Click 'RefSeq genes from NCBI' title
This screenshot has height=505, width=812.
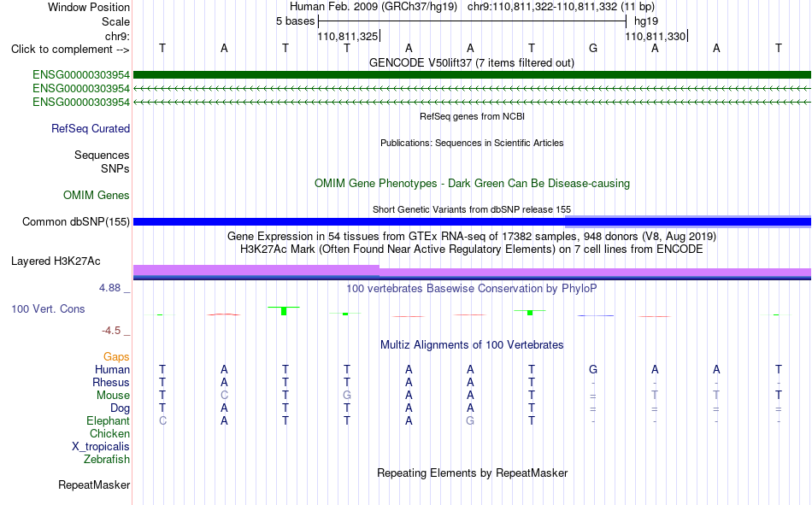point(472,116)
